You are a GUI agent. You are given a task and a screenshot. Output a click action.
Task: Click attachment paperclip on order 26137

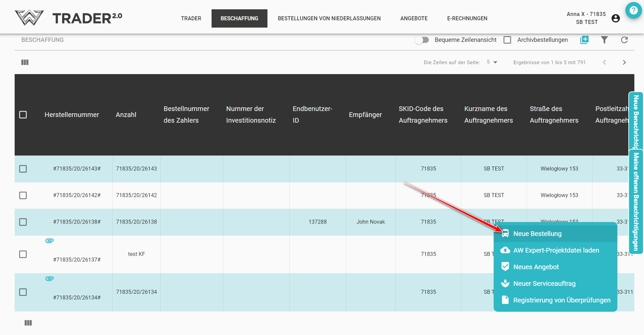coord(50,241)
